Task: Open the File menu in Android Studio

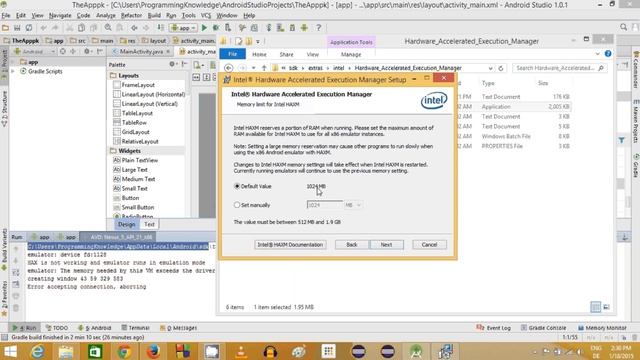Action: 6,15
